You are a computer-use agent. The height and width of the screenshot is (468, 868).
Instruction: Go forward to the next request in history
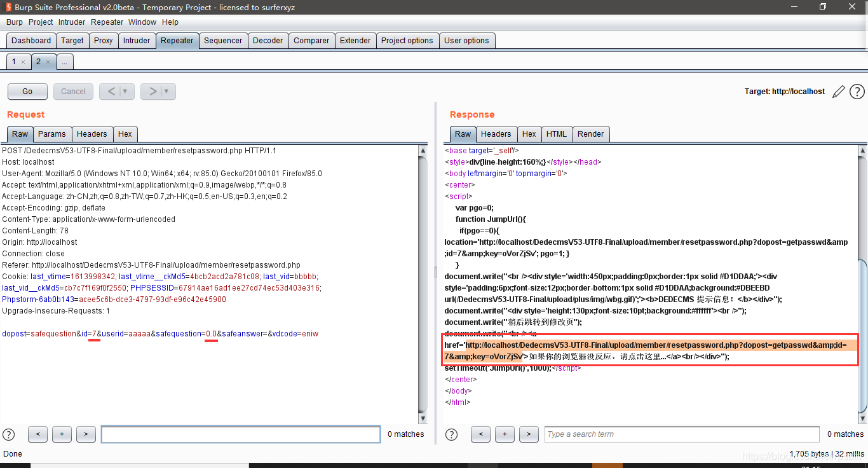pyautogui.click(x=153, y=92)
